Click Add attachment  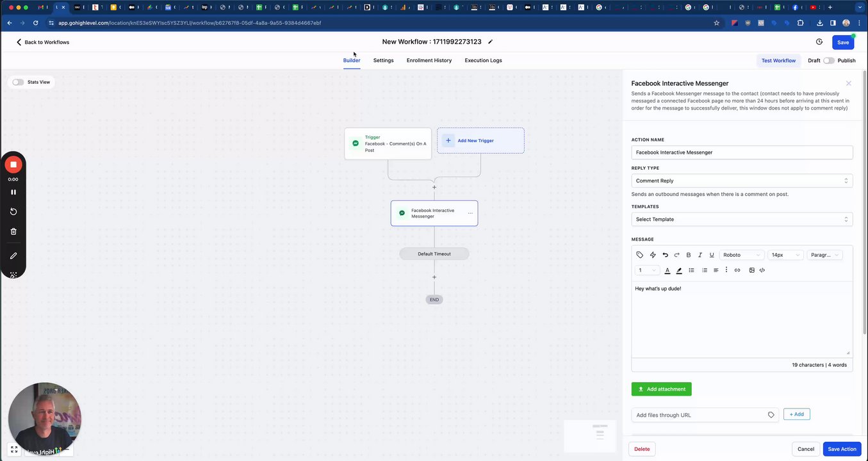point(661,389)
